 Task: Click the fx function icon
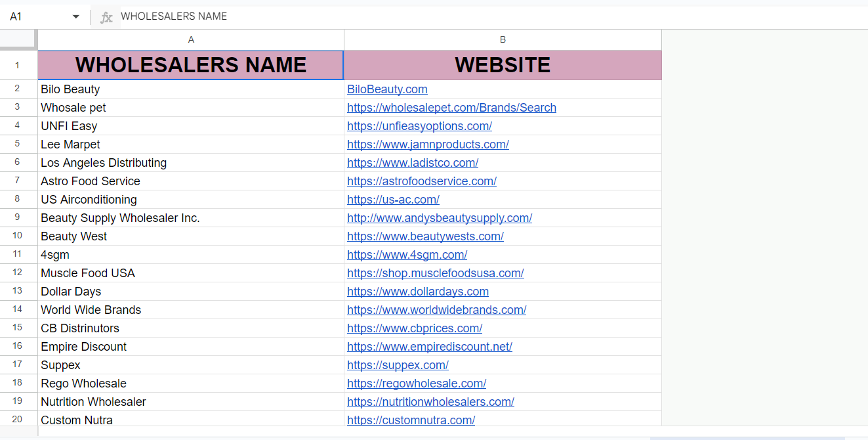[106, 17]
